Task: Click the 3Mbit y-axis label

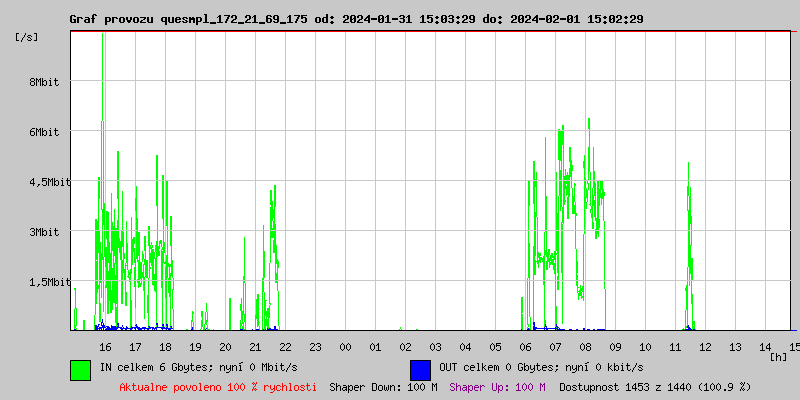Action: pos(43,232)
